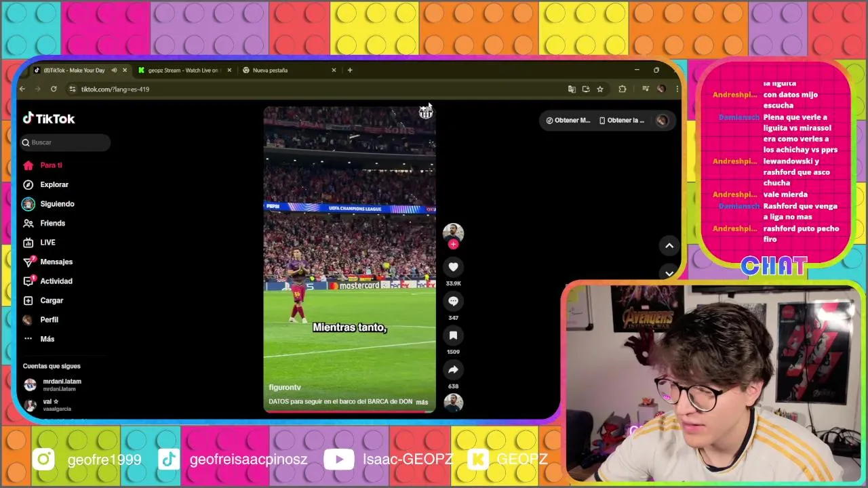The height and width of the screenshot is (488, 868).
Task: Translate page with the translate icon
Action: point(572,89)
